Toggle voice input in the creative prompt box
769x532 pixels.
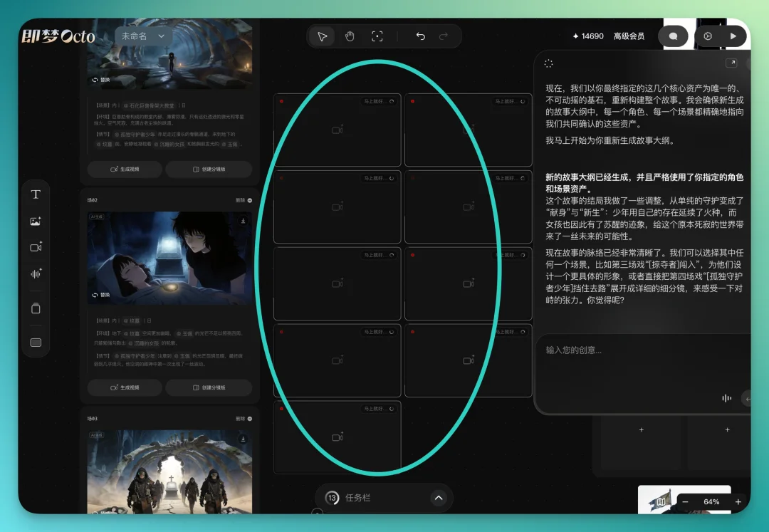pos(726,398)
